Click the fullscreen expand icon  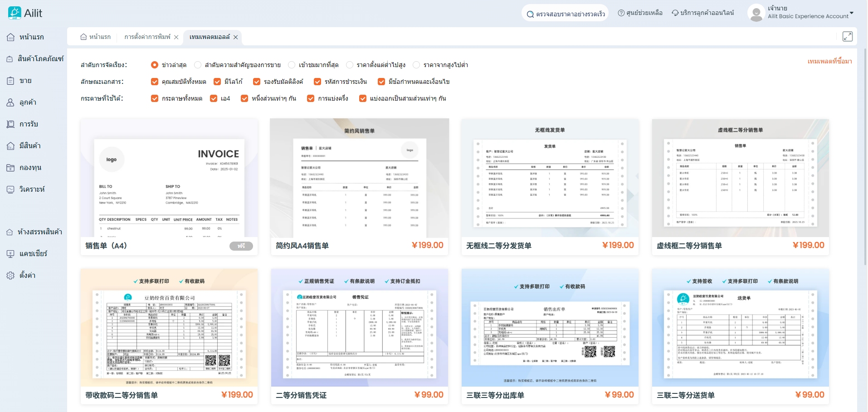click(847, 37)
